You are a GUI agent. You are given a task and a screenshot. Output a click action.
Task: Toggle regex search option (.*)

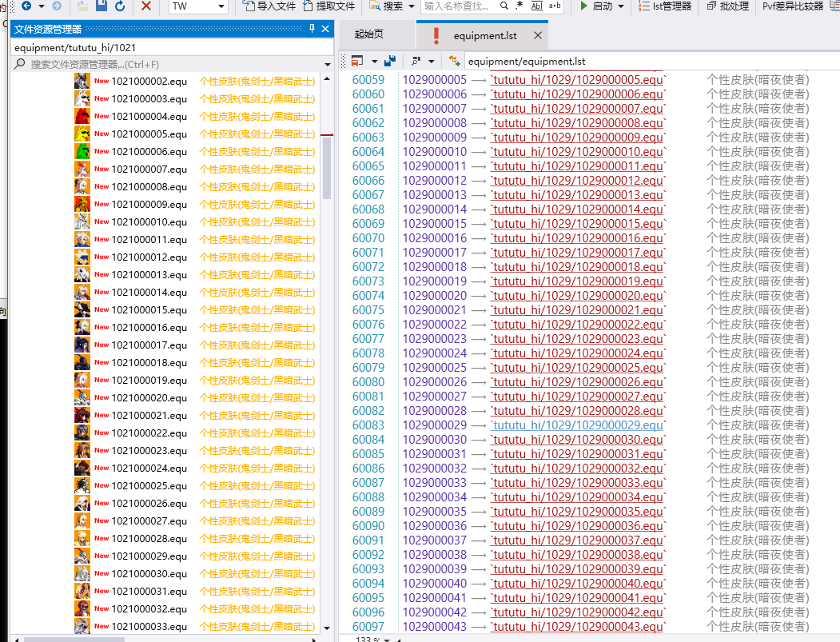pos(520,6)
